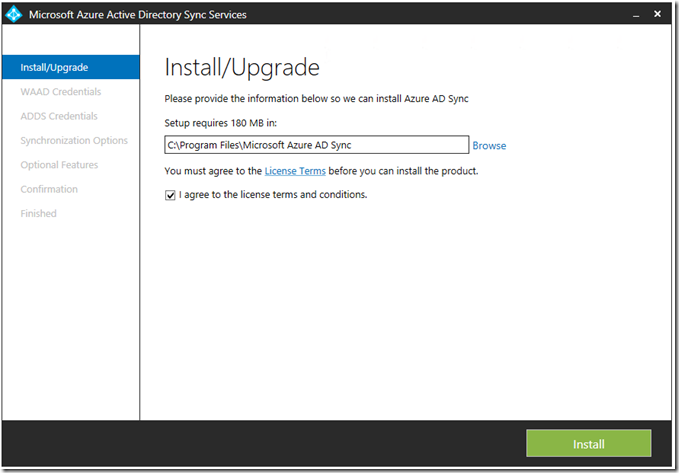Click the window title 'Microsoft Azure Active Directory Sync Services'

point(138,15)
